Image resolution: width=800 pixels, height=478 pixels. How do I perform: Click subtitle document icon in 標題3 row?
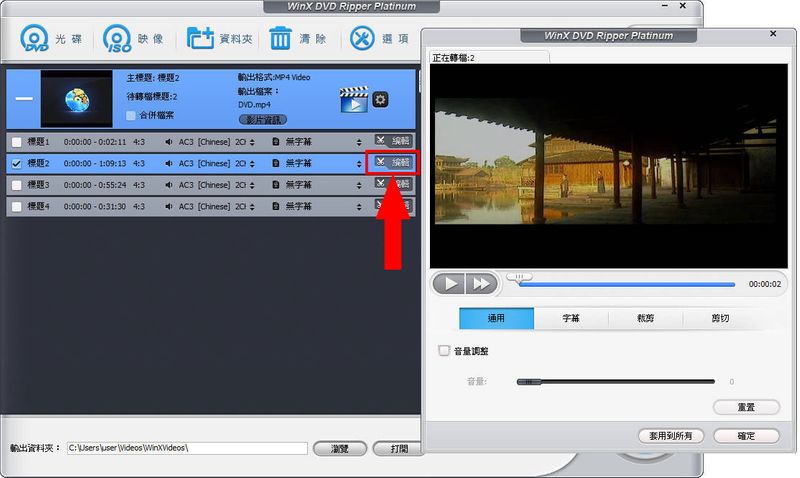(276, 185)
